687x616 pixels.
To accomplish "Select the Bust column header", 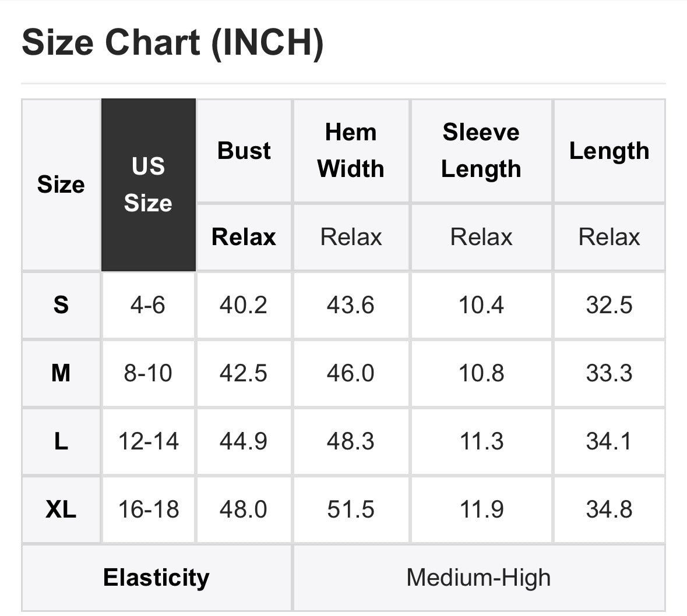I will 244,151.
